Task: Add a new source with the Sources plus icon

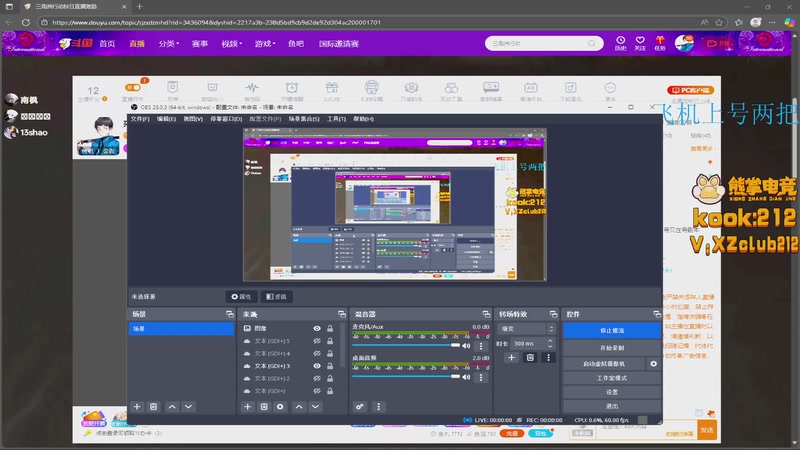Action: pyautogui.click(x=247, y=407)
